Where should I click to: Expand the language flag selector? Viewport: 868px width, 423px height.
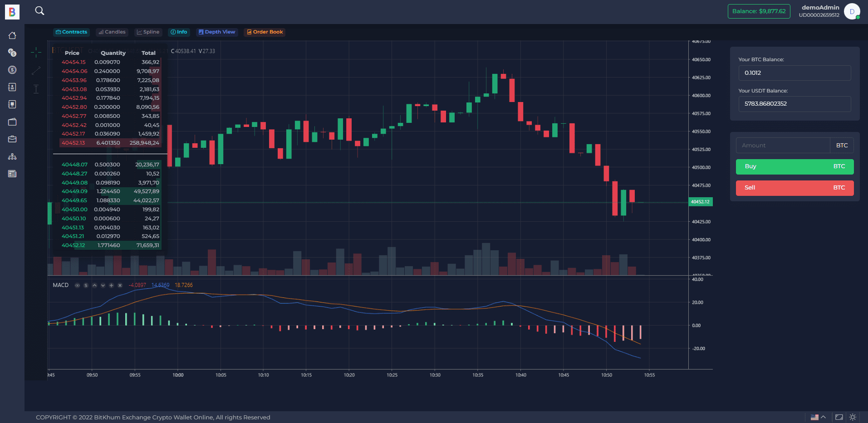click(x=818, y=417)
